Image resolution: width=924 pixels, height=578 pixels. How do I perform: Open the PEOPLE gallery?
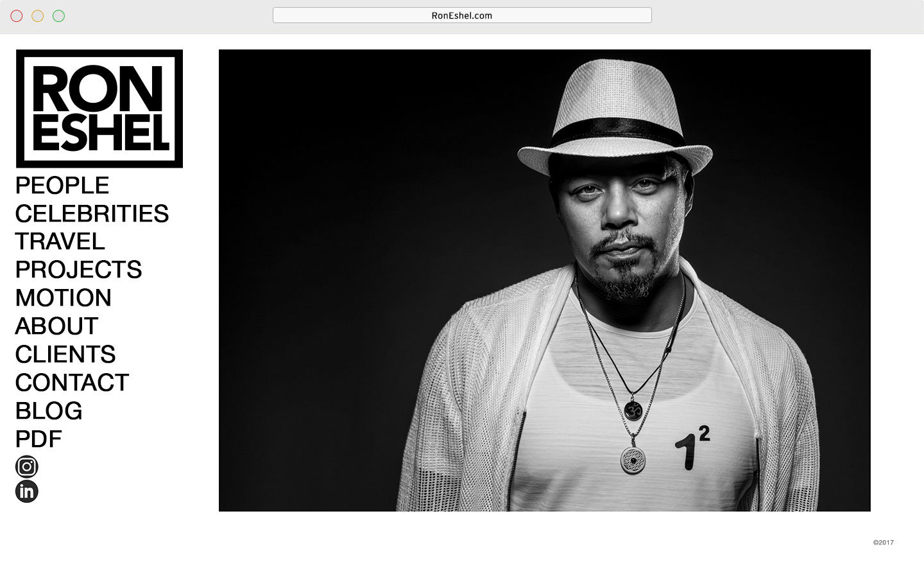[x=62, y=186]
